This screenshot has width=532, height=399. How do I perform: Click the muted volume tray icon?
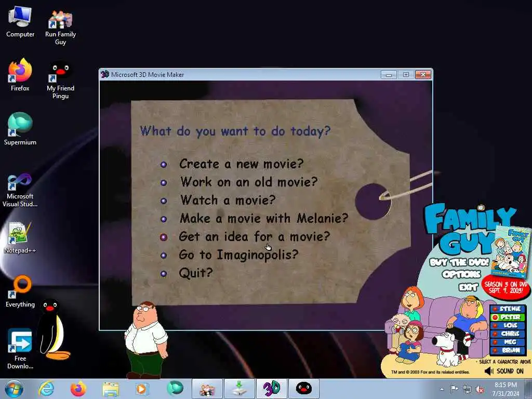pos(480,390)
